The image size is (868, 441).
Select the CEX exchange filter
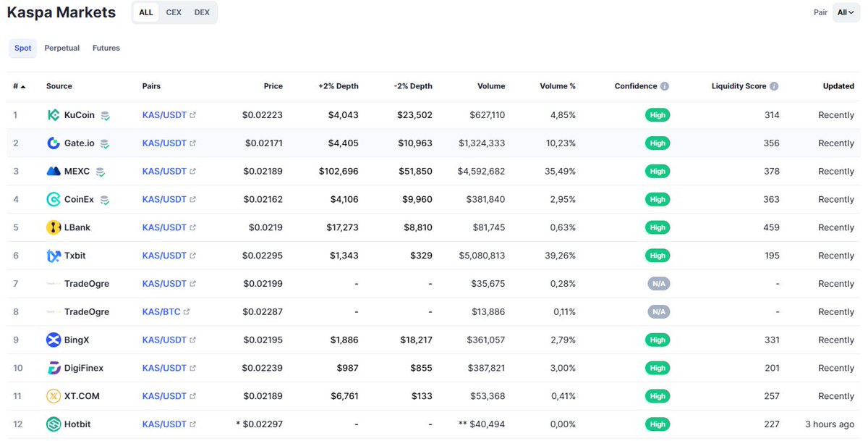[174, 12]
